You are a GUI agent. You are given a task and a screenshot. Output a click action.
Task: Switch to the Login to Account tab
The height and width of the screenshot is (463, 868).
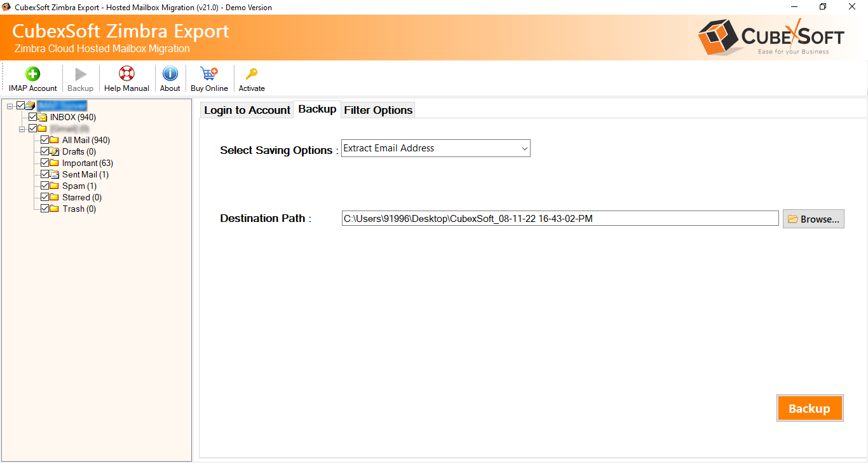(x=247, y=110)
